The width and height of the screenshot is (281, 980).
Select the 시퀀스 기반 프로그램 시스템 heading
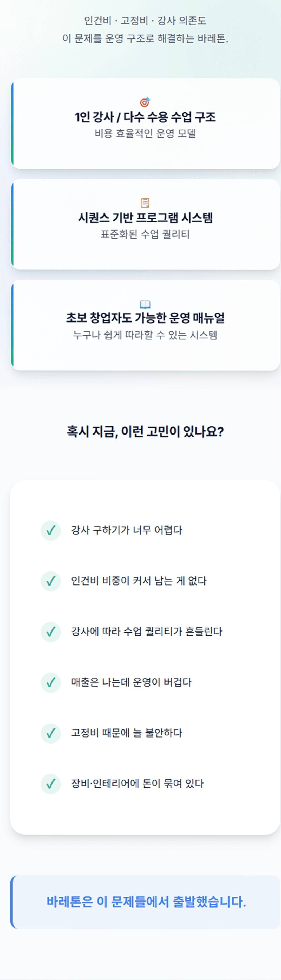coord(145,218)
